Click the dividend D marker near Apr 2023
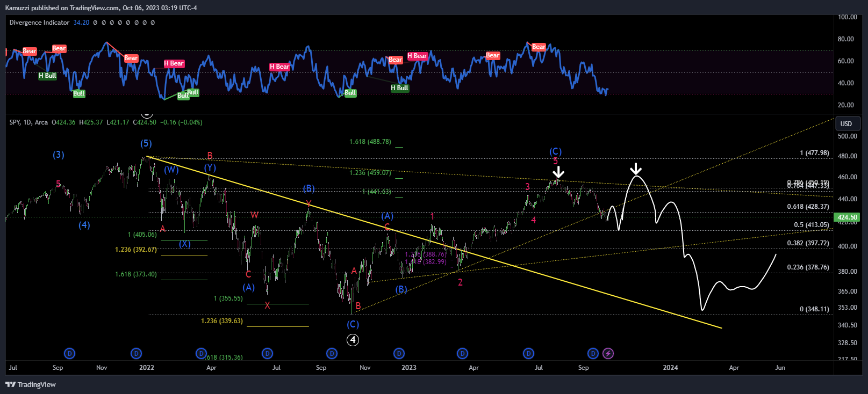The height and width of the screenshot is (394, 868). pos(462,353)
